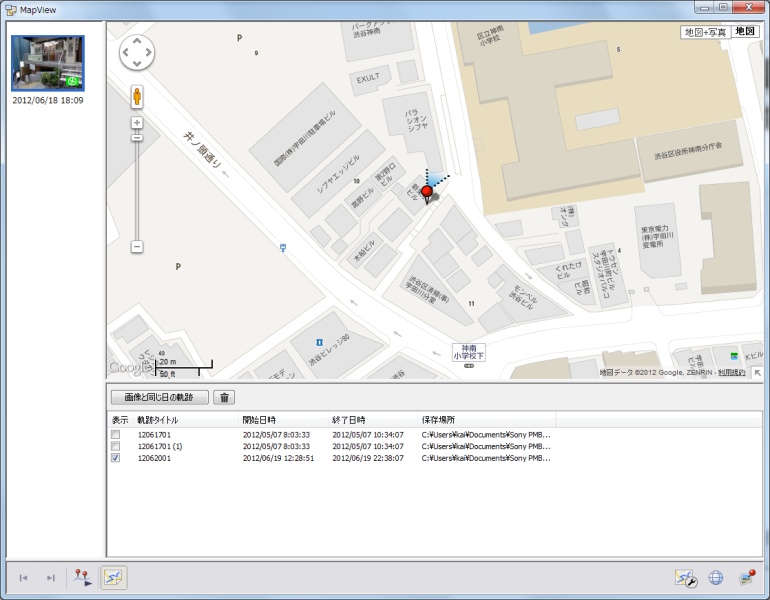Sort by the 終了日時 column header

373,420
